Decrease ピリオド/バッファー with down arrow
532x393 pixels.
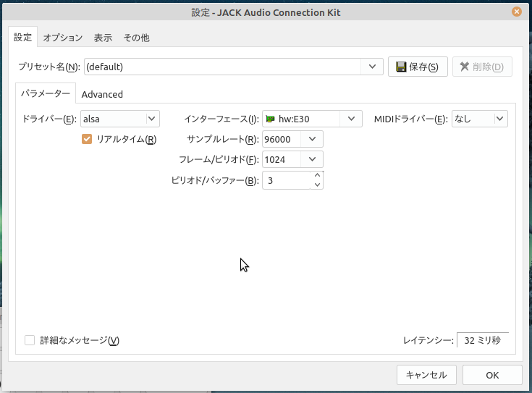tap(317, 185)
